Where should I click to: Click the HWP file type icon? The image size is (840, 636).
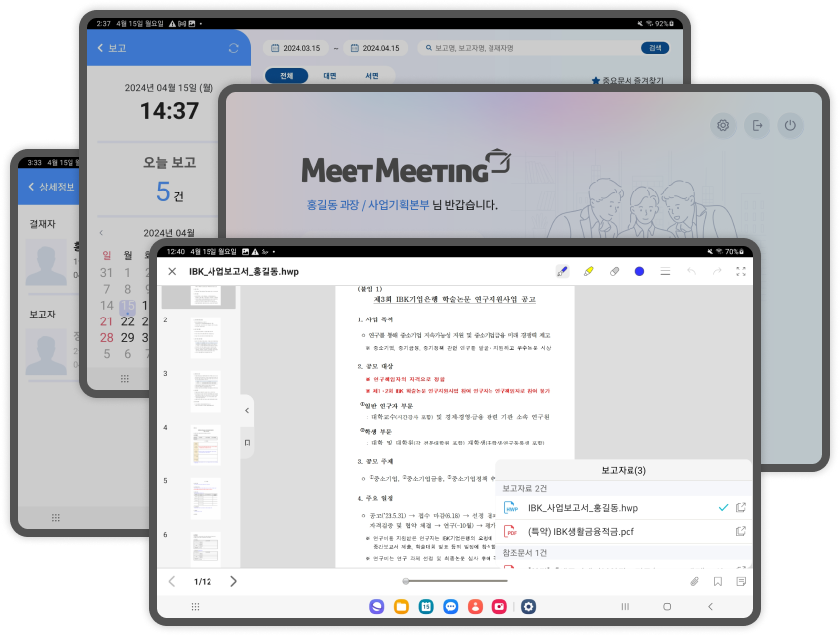[x=511, y=508]
